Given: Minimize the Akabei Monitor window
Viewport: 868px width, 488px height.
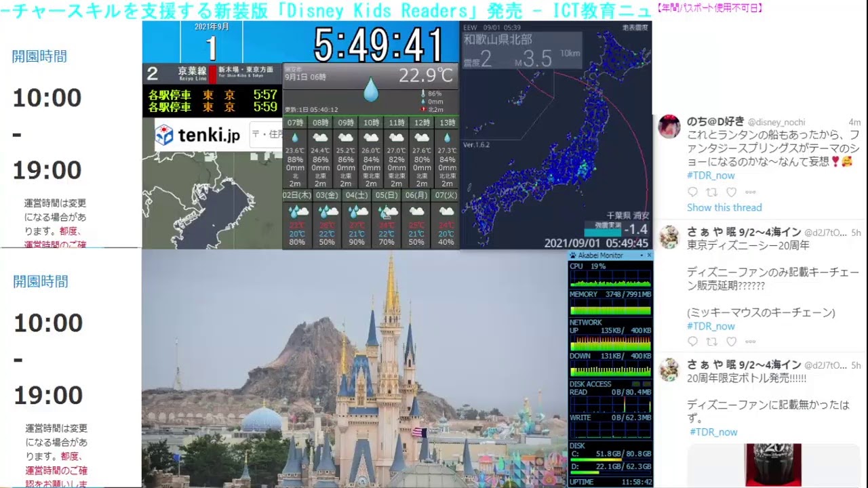Looking at the screenshot, I should point(641,256).
